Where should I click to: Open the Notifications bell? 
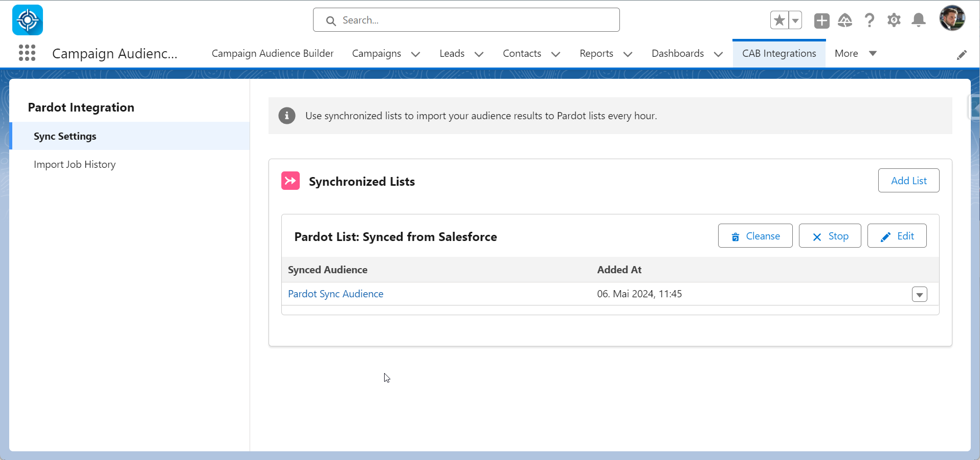(919, 20)
